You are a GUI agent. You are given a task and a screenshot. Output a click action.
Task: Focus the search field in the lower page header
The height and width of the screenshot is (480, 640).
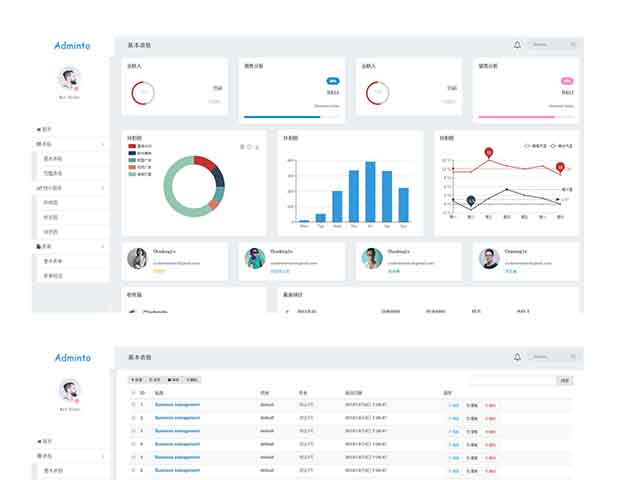553,357
